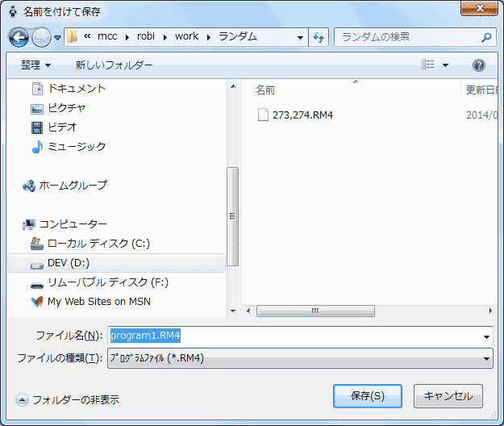Click the ファイル名 field containing program1.RM4
504x426 pixels.
300,336
